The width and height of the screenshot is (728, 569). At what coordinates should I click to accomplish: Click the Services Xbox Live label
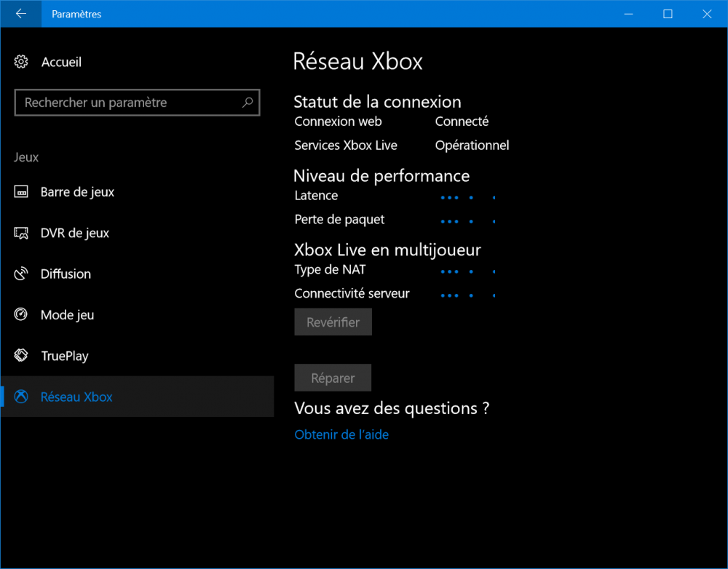tap(346, 146)
